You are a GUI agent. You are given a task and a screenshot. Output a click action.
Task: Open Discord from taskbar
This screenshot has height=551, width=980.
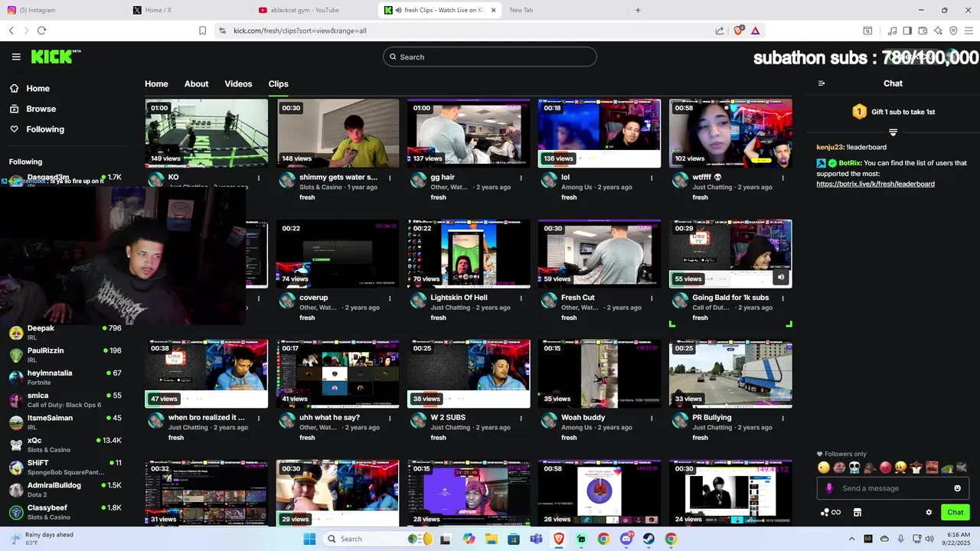point(626,539)
